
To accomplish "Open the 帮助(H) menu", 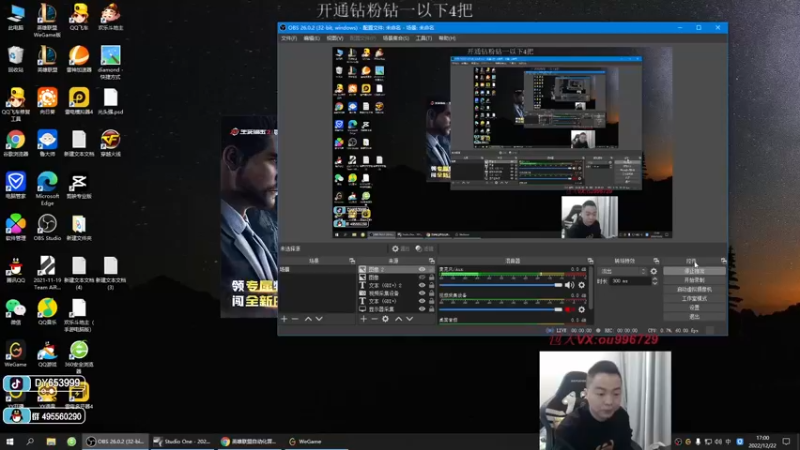I will [x=447, y=38].
